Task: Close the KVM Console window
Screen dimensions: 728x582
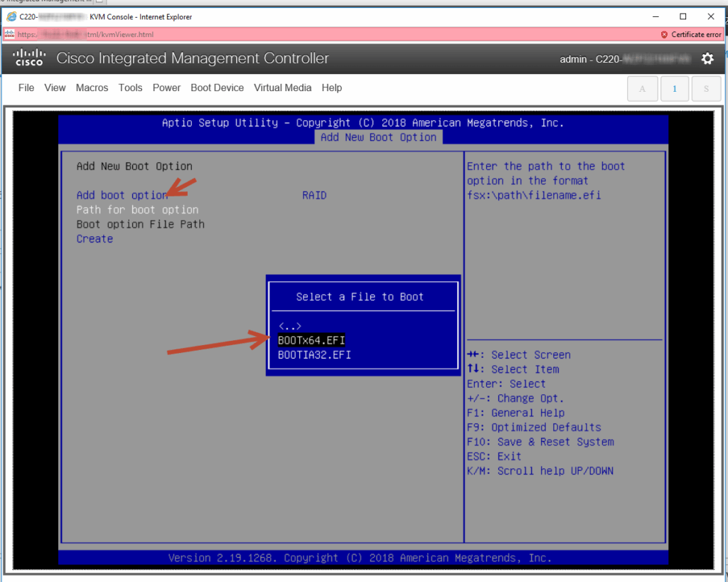Action: click(711, 17)
